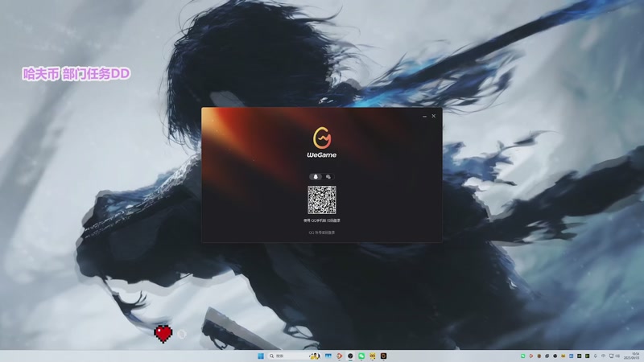The height and width of the screenshot is (362, 644).
Task: Click the taskbar search box
Action: click(295, 356)
